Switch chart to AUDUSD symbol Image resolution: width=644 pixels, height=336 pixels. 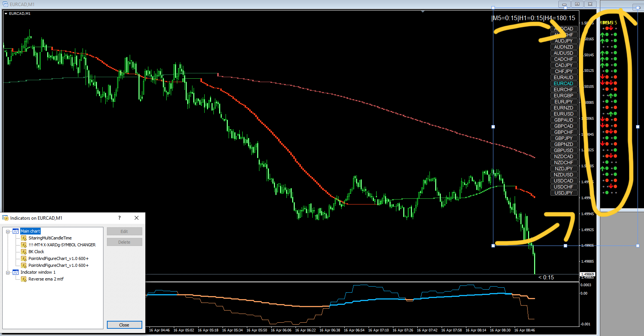pos(564,53)
